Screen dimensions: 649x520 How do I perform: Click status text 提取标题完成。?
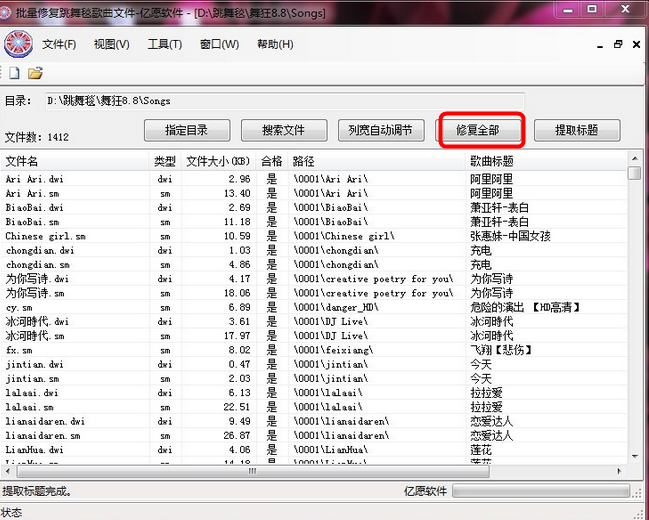[36, 491]
